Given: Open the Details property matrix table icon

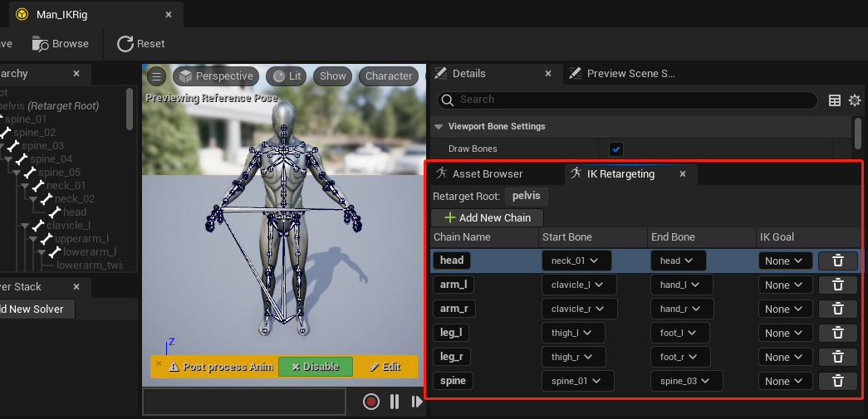Looking at the screenshot, I should click(x=834, y=100).
